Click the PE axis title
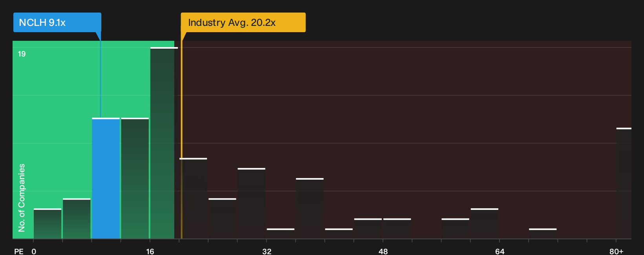 click(19, 251)
